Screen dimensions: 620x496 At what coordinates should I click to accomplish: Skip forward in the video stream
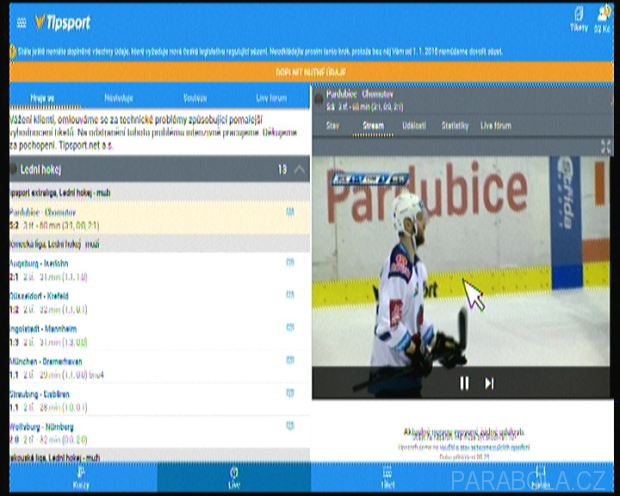(x=490, y=383)
